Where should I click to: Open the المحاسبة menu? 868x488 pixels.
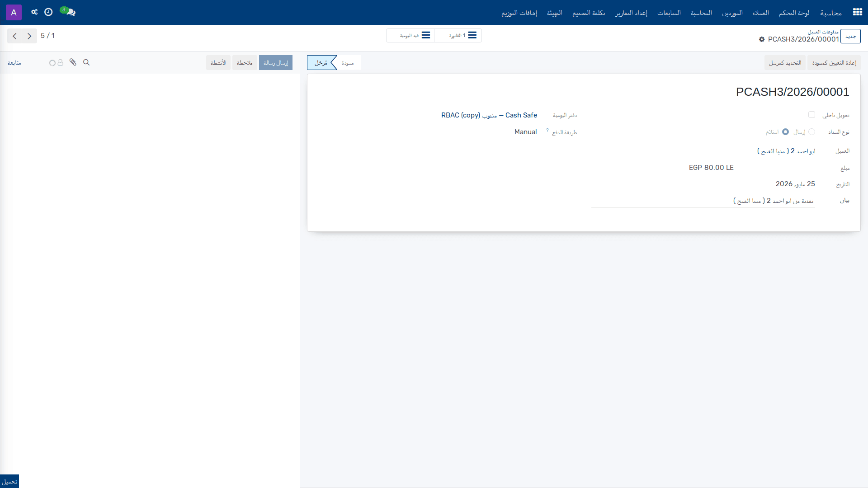pos(701,13)
